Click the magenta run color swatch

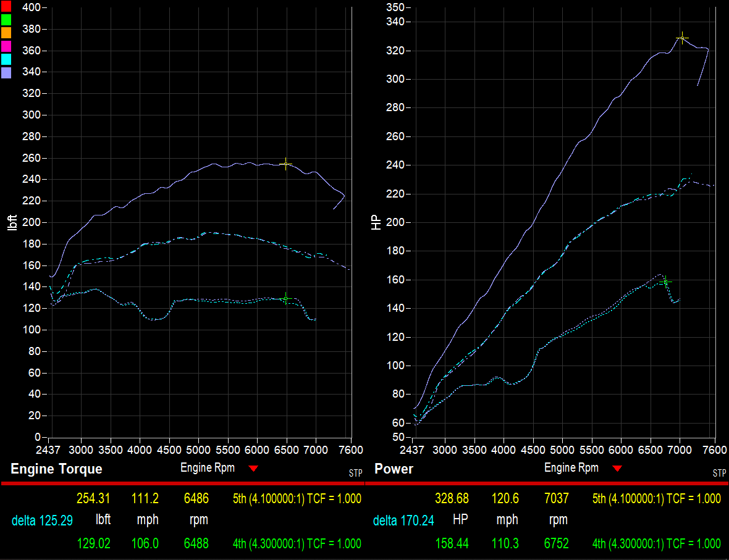6,46
